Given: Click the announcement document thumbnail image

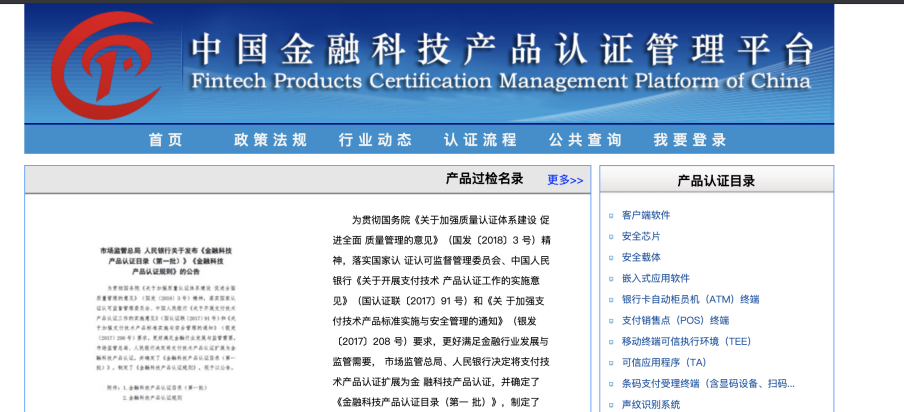Looking at the screenshot, I should (166, 324).
